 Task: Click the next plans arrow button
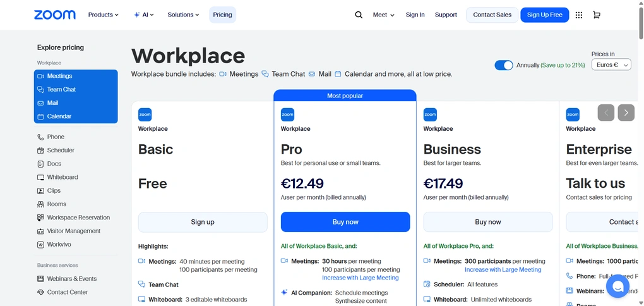(x=626, y=113)
